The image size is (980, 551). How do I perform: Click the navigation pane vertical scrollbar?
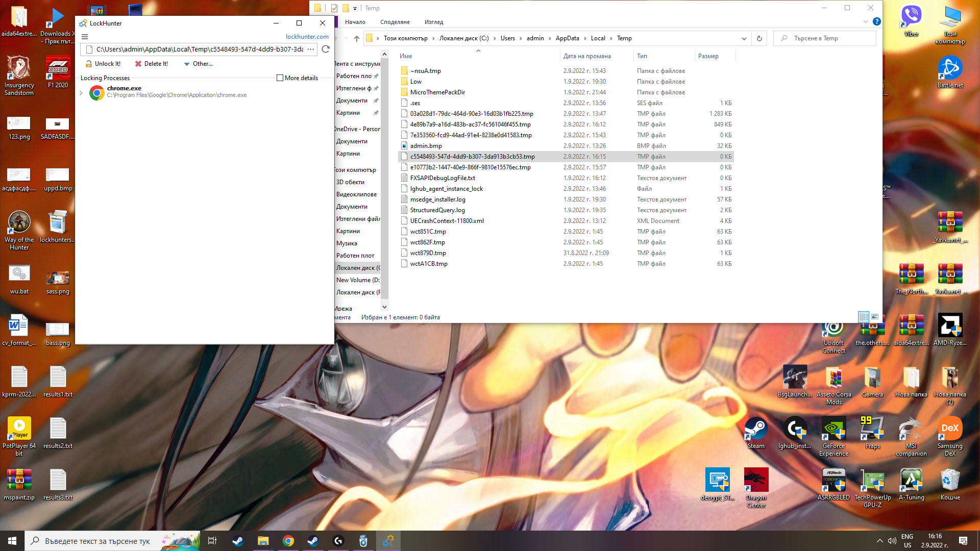click(385, 179)
